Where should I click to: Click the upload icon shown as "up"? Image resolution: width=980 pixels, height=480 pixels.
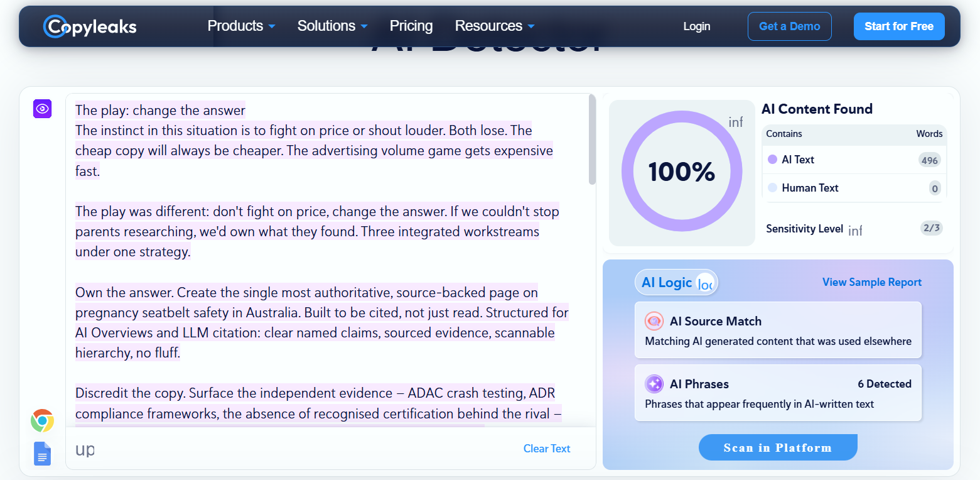[85, 449]
